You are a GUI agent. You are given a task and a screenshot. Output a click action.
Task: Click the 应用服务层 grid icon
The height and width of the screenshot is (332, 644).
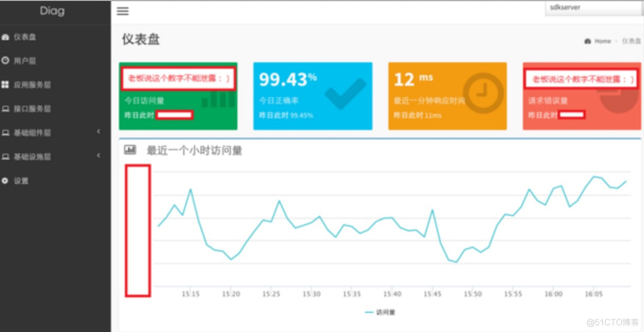(x=5, y=85)
